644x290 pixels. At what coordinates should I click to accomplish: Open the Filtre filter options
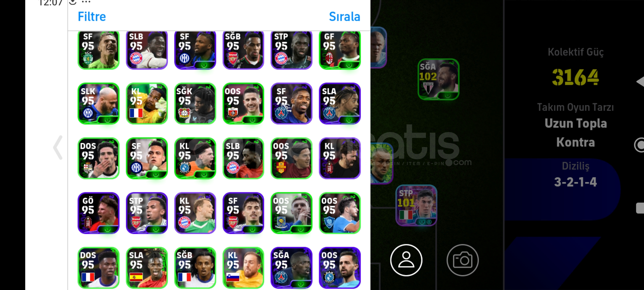[92, 17]
